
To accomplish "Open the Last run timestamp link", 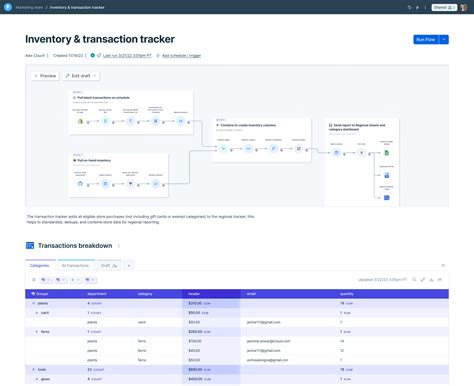I will (x=127, y=56).
